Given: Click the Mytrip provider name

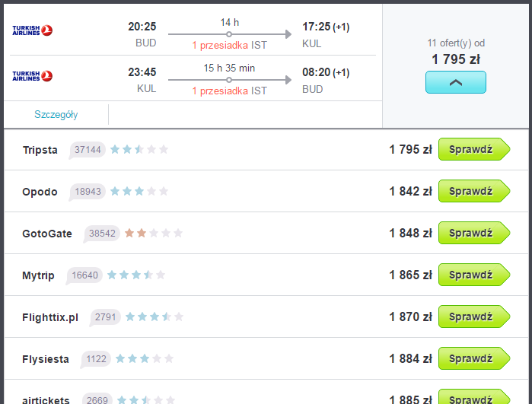Looking at the screenshot, I should coord(38,275).
